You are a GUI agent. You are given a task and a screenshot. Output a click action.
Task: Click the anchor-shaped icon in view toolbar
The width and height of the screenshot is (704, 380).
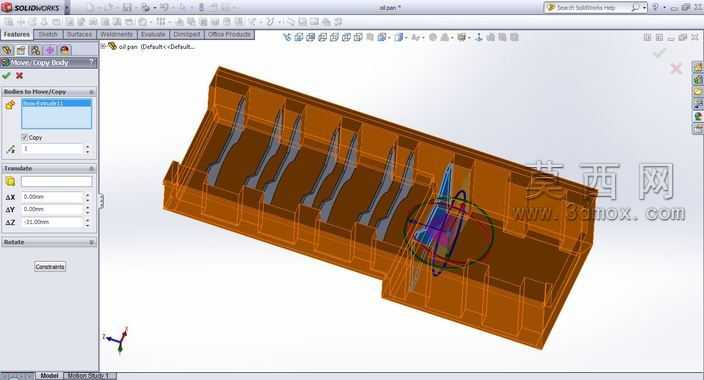[x=479, y=38]
